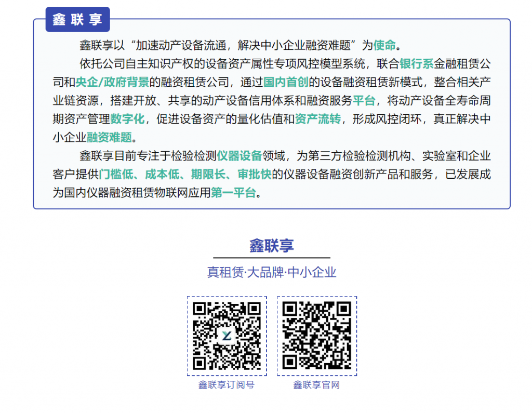This screenshot has width=532, height=413.
Task: Click the white-on-blue 鑫联享 header badge
Action: 78,19
